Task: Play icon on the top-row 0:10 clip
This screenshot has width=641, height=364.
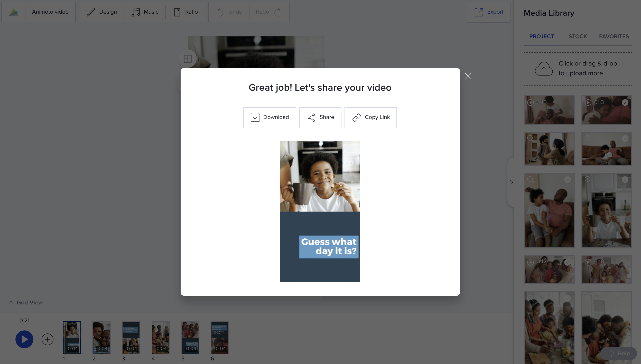Action: click(x=530, y=102)
